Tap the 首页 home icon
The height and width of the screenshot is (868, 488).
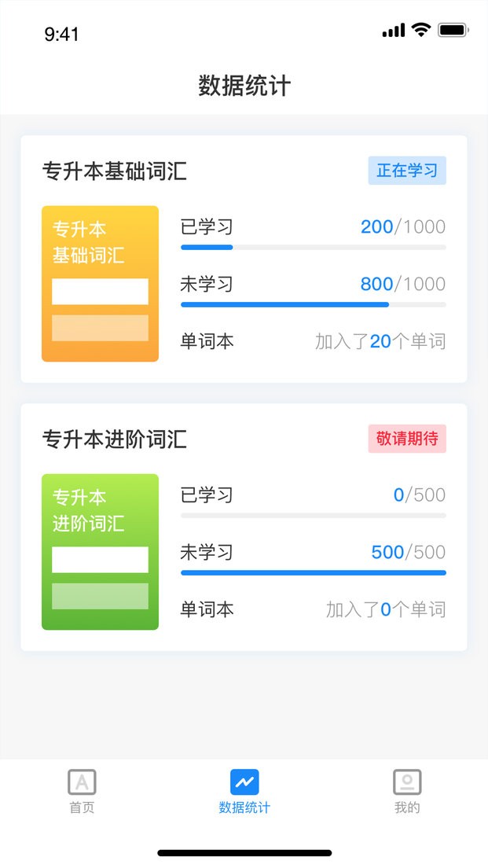pyautogui.click(x=82, y=782)
